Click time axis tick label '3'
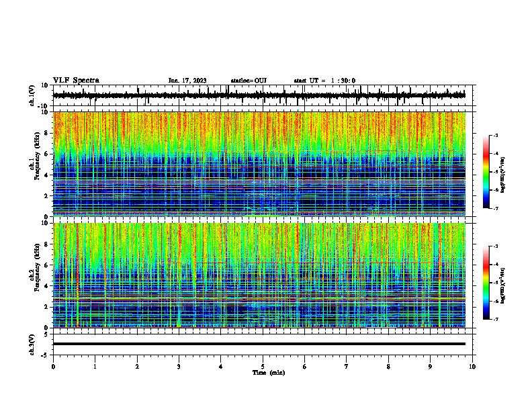The width and height of the screenshot is (532, 411). coord(179,367)
